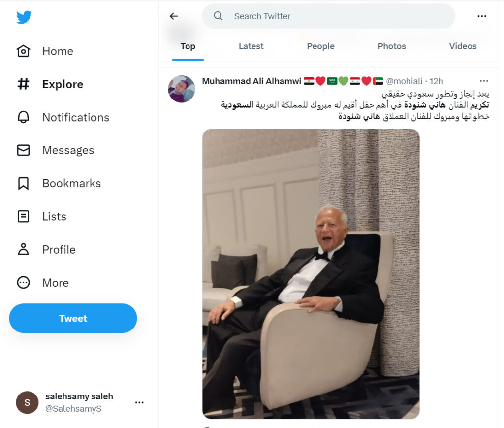Switch to the Photos tab

tap(392, 46)
